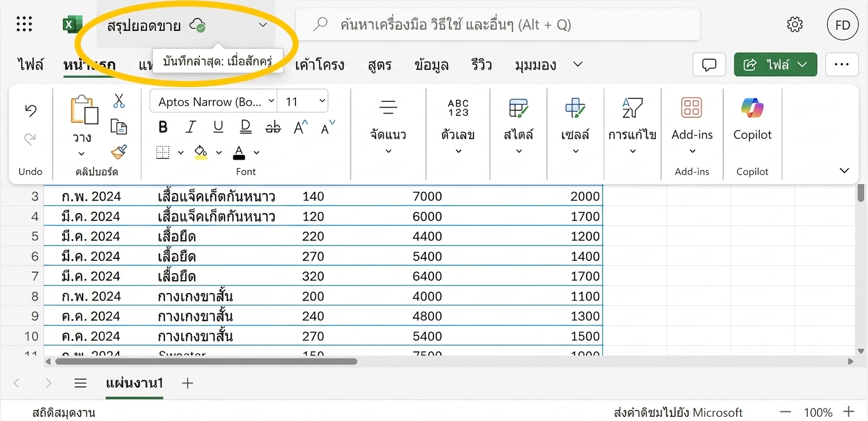Select the format painter brush icon
868x421 pixels.
pyautogui.click(x=119, y=153)
